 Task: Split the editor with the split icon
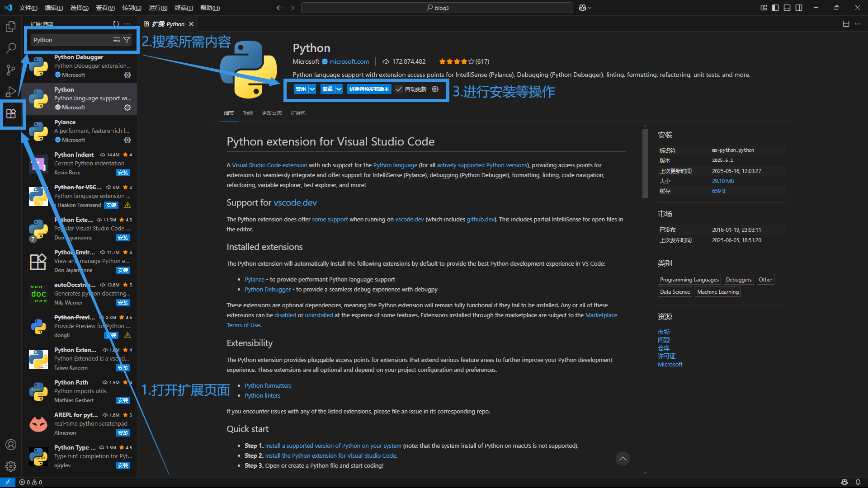846,24
